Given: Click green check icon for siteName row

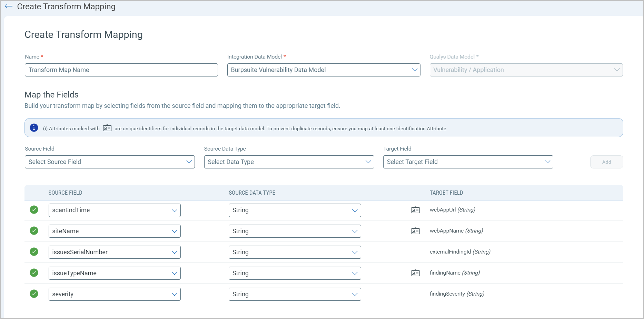Looking at the screenshot, I should [34, 231].
